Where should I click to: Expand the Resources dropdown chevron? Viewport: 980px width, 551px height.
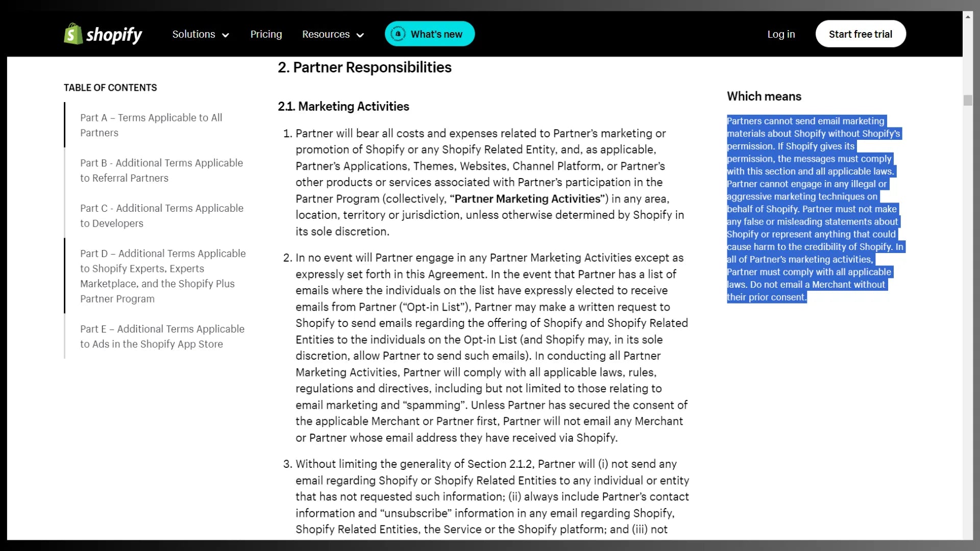coord(360,35)
